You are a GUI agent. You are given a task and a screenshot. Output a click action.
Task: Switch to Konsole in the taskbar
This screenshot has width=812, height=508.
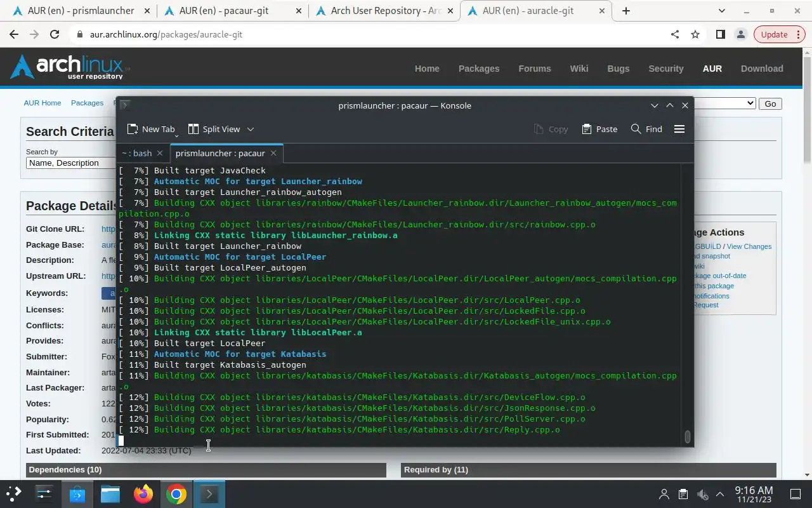209,493
